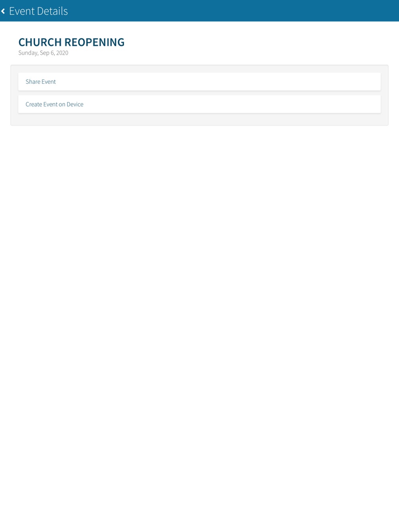Viewport: 399px width, 532px height.
Task: Choose Create Event on Device
Action: point(199,104)
